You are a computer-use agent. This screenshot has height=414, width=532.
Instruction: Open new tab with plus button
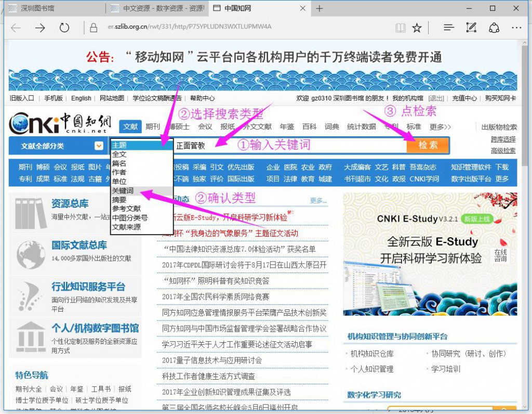pos(320,8)
